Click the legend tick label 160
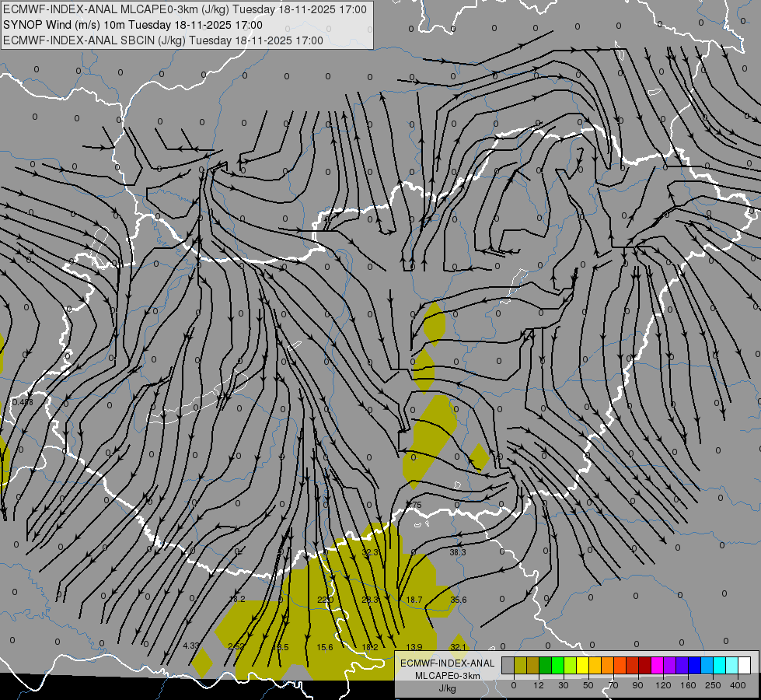Image resolution: width=761 pixels, height=700 pixels. point(688,685)
